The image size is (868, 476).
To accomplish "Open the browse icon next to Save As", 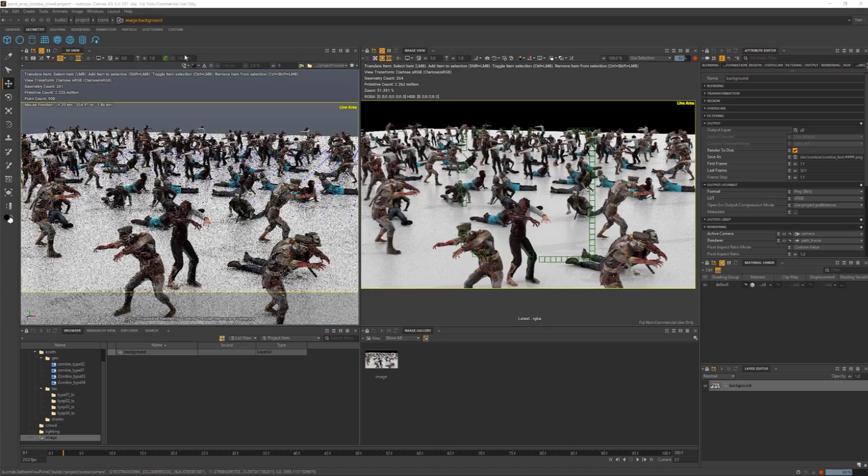I will (797, 157).
